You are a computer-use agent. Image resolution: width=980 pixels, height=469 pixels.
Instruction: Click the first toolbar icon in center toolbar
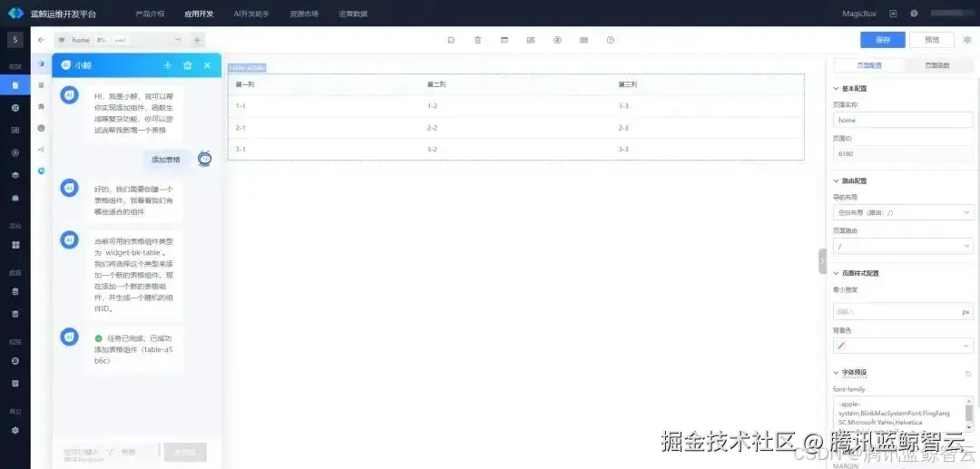coord(451,40)
